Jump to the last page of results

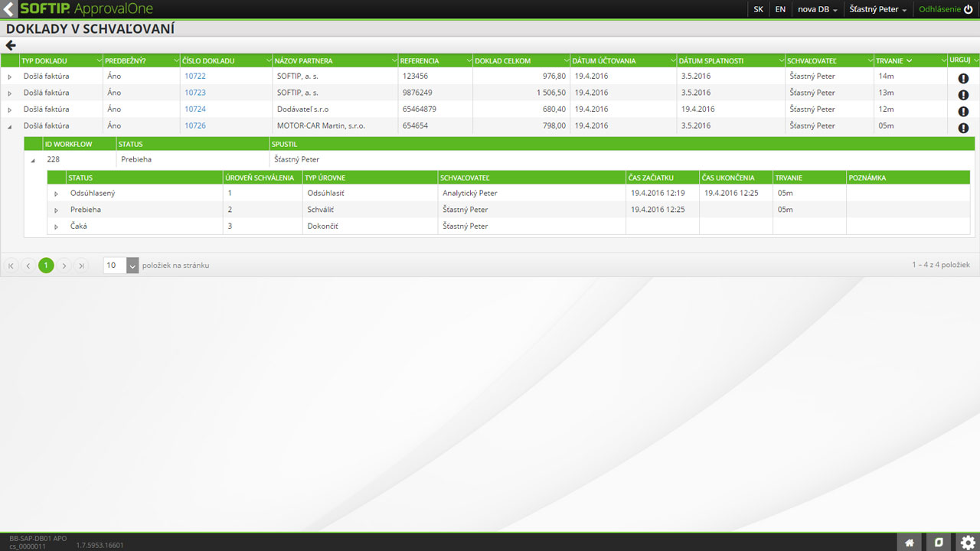(x=81, y=266)
